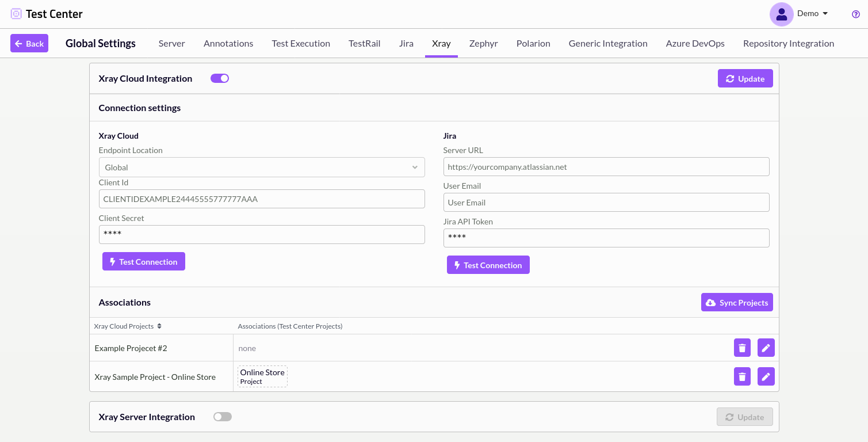868x442 pixels.
Task: Click the Demo user avatar icon
Action: tap(781, 14)
